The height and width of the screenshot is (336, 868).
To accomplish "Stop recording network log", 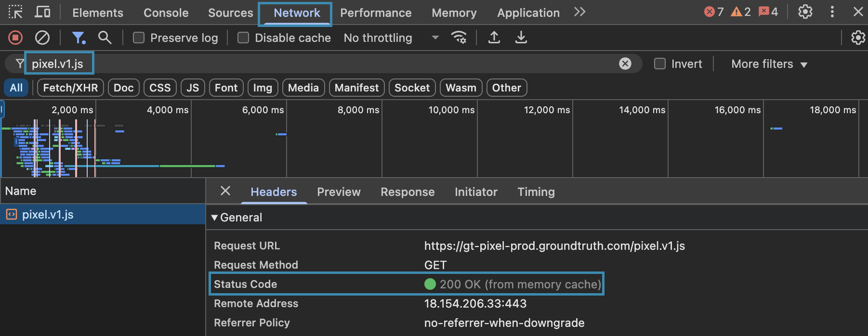I will (x=15, y=38).
